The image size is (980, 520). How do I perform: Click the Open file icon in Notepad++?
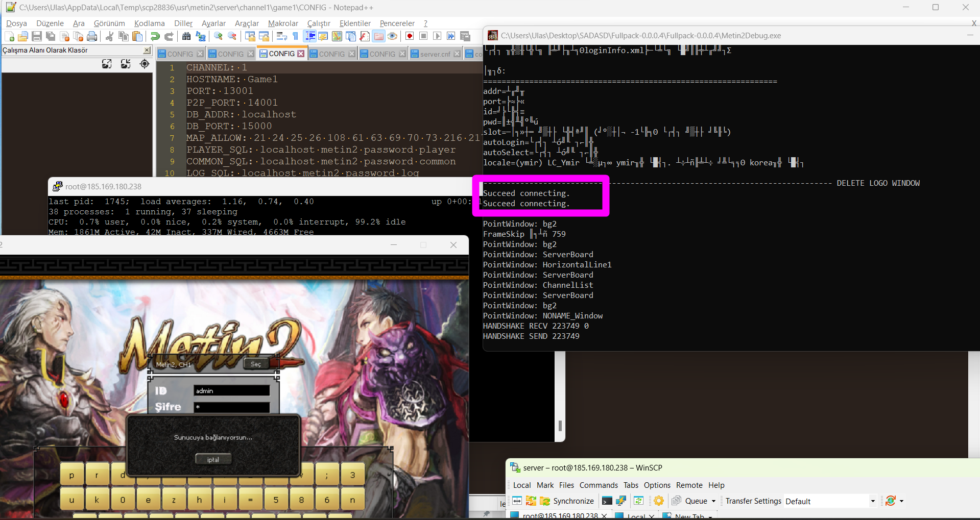(23, 36)
